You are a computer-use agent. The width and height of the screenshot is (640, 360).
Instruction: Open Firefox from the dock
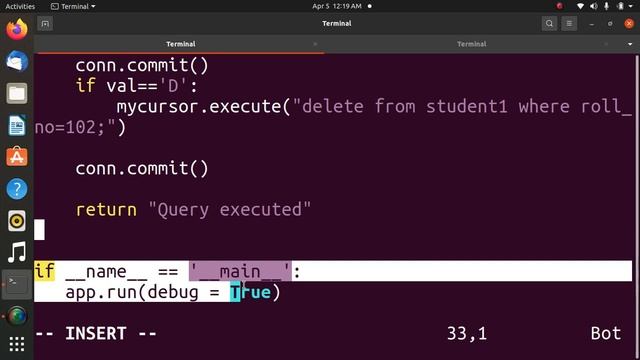click(x=17, y=29)
